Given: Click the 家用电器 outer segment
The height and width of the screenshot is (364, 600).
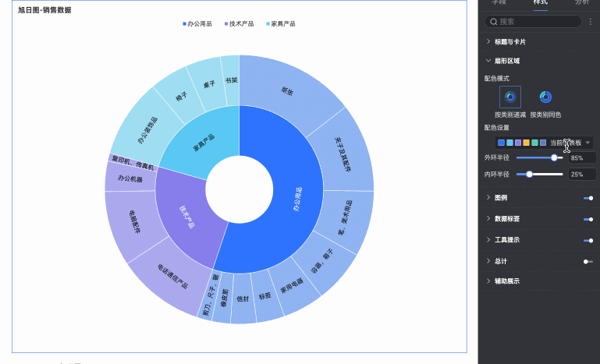Looking at the screenshot, I should (x=293, y=284).
